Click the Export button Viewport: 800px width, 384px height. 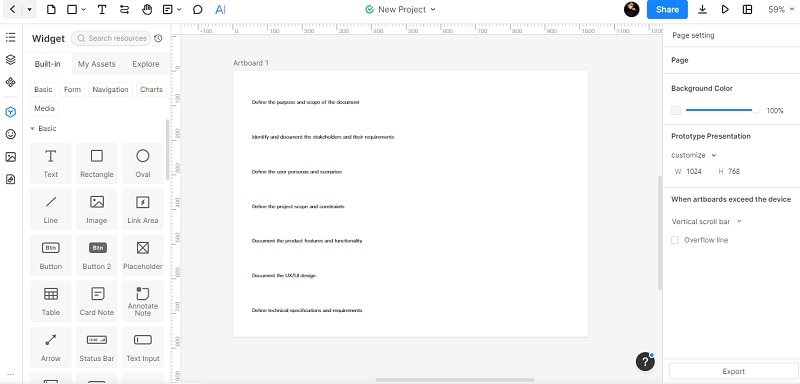point(734,371)
